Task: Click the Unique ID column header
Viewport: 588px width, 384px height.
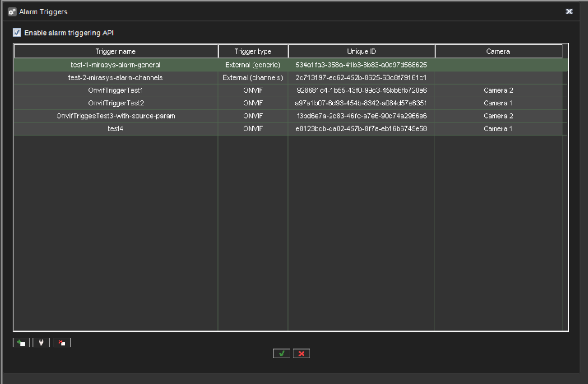Action: coord(361,51)
